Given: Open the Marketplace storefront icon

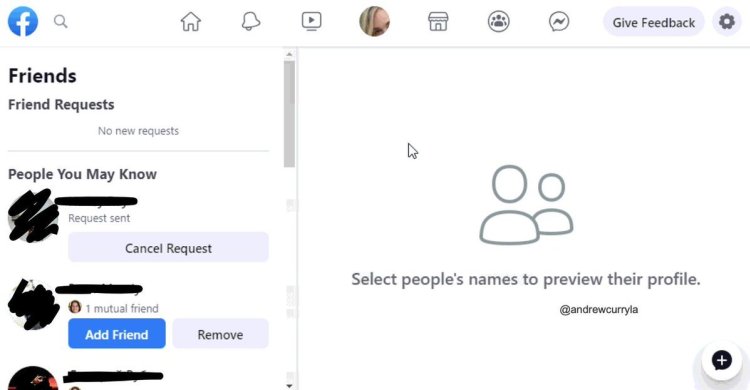Looking at the screenshot, I should coord(438,22).
